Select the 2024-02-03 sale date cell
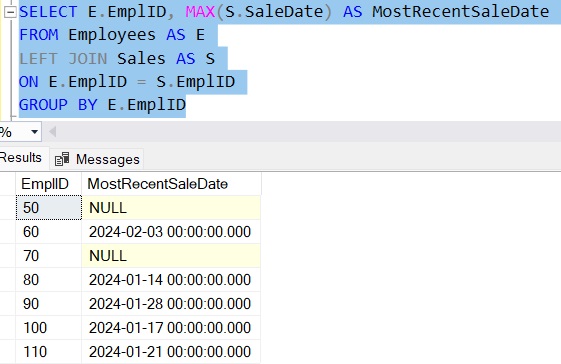The width and height of the screenshot is (561, 364). pos(171,232)
